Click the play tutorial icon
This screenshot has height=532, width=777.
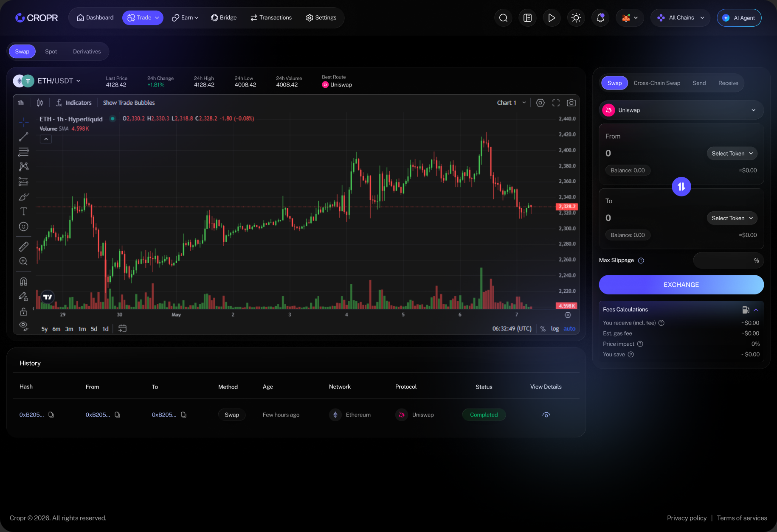pyautogui.click(x=552, y=18)
